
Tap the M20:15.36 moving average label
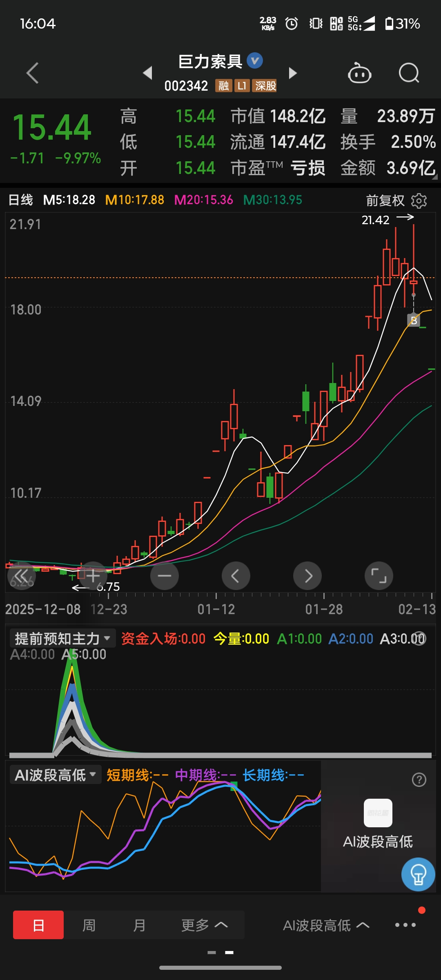tap(203, 200)
